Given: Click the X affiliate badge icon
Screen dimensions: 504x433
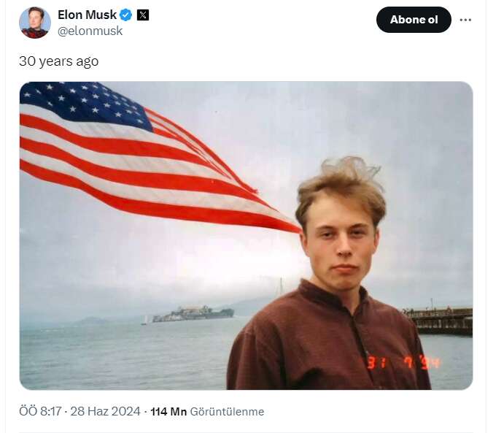Looking at the screenshot, I should 143,15.
